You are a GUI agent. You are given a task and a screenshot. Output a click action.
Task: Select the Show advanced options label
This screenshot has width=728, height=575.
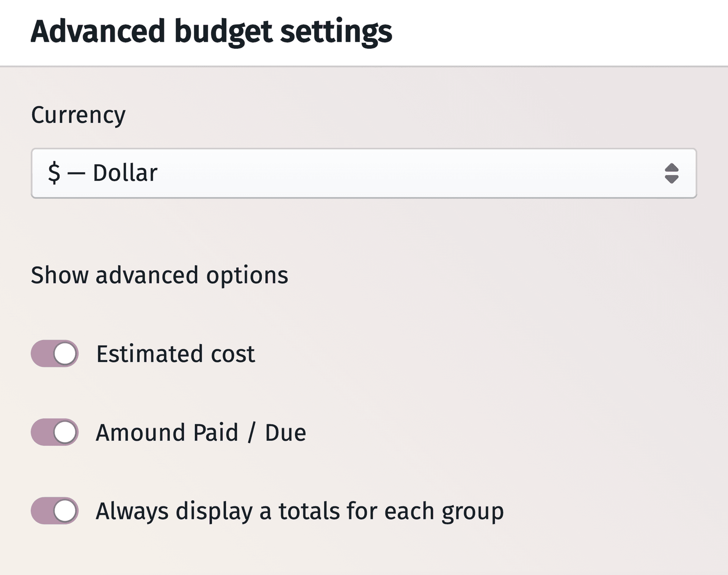tap(160, 275)
